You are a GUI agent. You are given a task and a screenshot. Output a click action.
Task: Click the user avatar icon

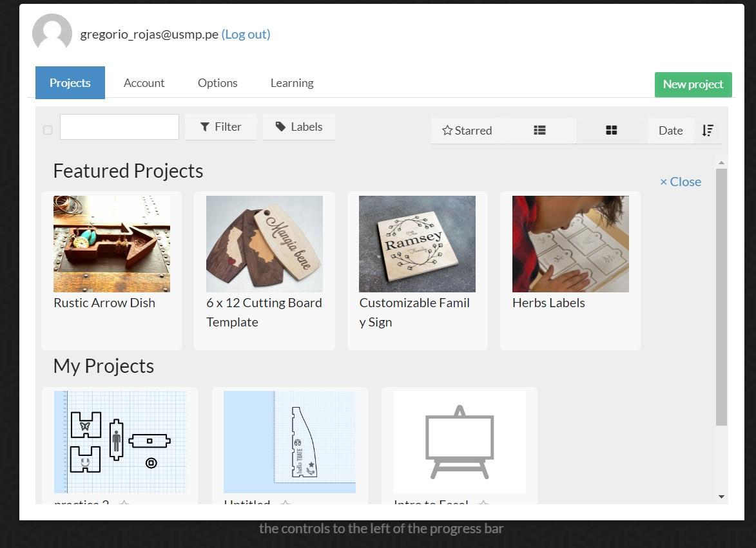coord(52,33)
